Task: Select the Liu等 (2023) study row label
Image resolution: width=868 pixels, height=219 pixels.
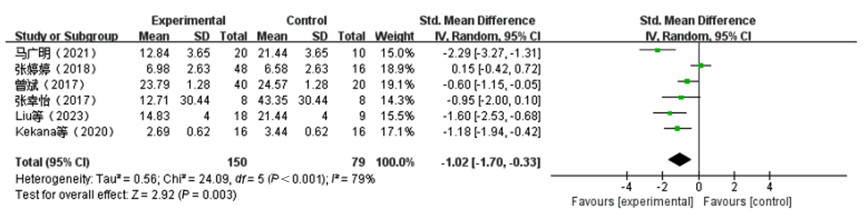Action: (52, 116)
